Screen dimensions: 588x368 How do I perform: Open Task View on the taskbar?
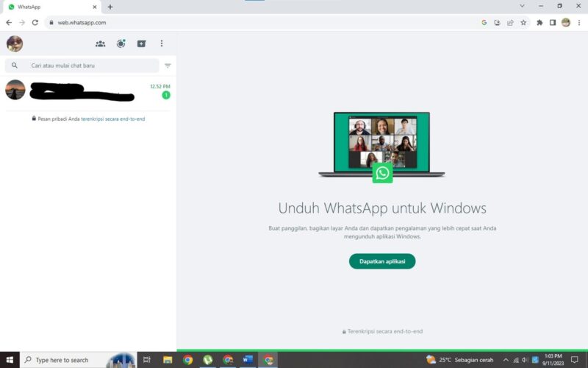click(146, 360)
